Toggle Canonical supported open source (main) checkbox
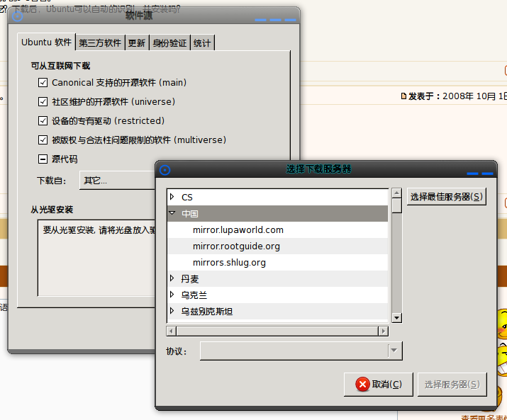The image size is (507, 420). pyautogui.click(x=43, y=83)
